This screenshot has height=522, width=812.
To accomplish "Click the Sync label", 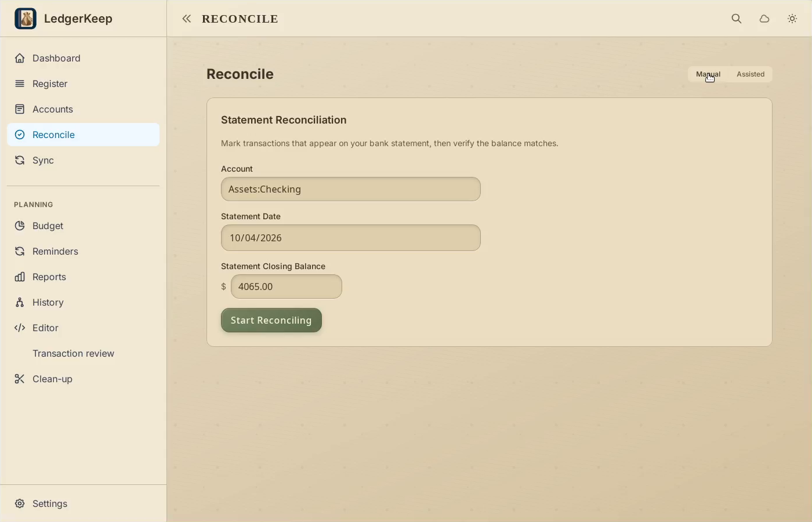I will pyautogui.click(x=43, y=160).
